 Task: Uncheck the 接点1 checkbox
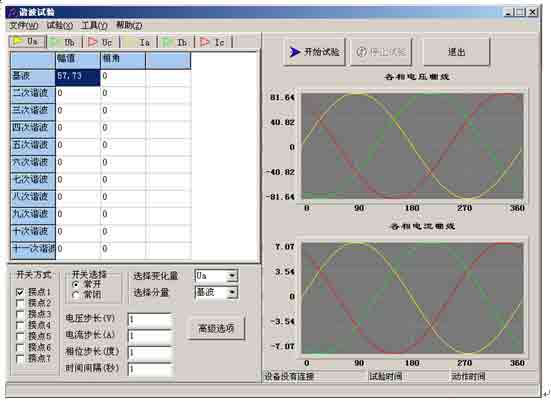[x=20, y=292]
